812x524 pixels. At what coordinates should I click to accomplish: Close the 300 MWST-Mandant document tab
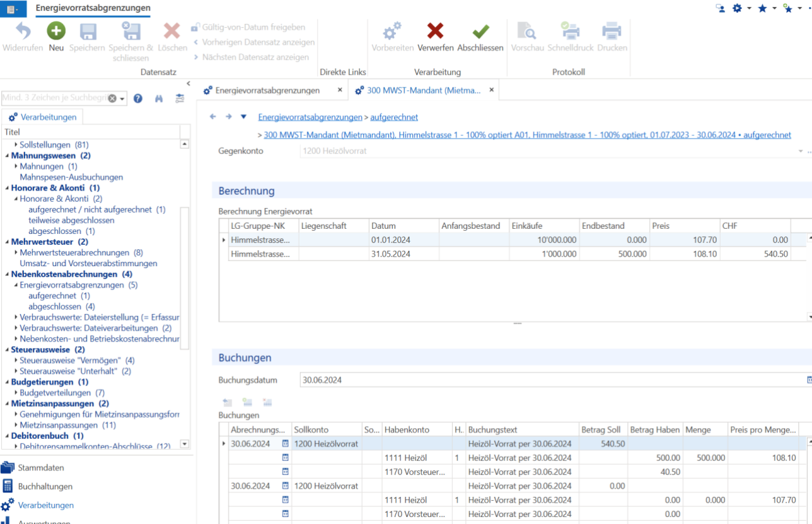491,90
